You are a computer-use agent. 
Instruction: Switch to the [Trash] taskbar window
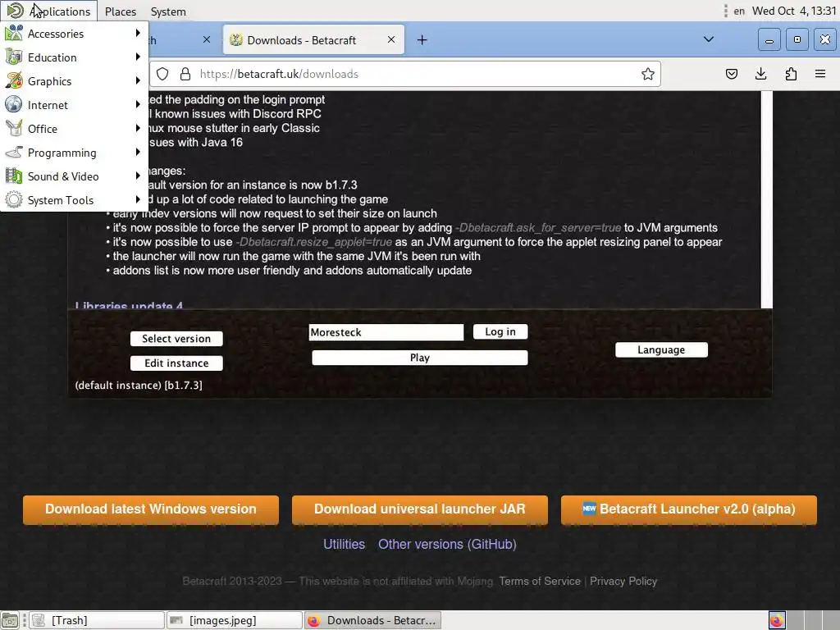(97, 620)
